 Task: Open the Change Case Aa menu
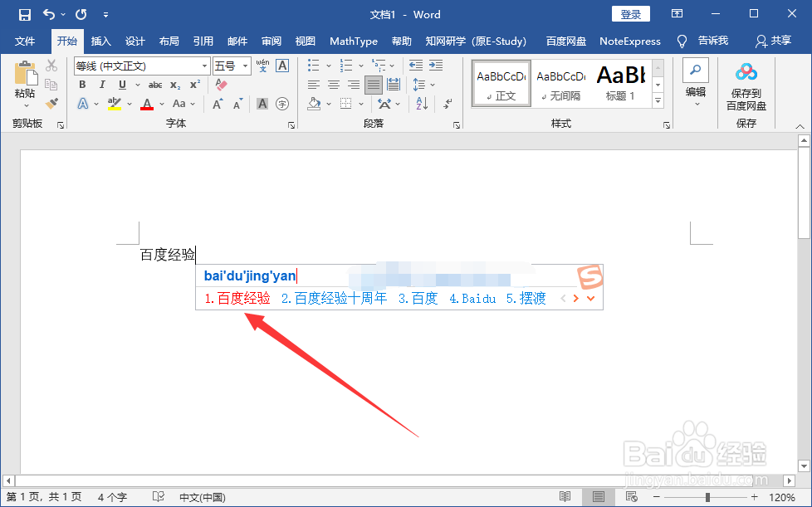pos(179,104)
